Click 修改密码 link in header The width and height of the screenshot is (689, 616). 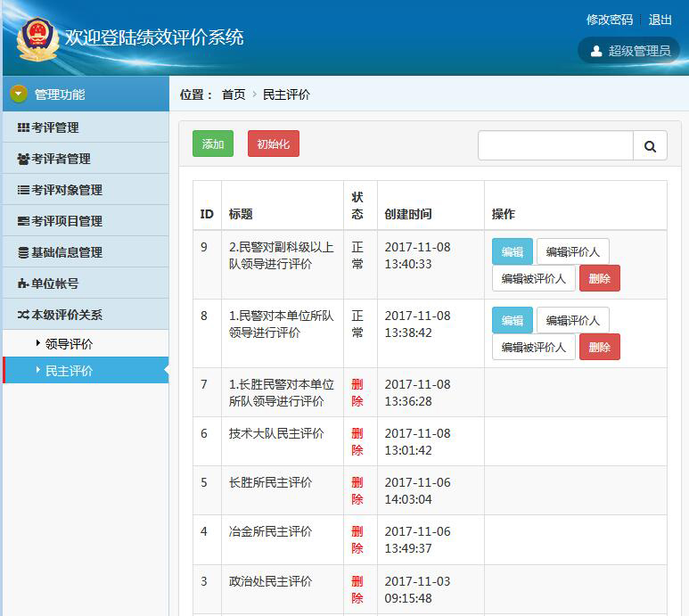coord(610,20)
